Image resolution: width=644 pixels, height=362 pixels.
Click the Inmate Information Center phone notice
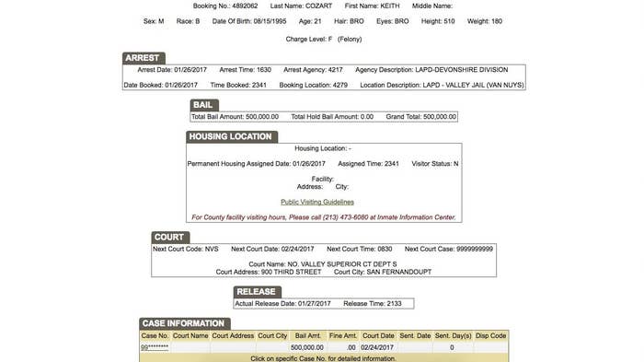coord(324,217)
